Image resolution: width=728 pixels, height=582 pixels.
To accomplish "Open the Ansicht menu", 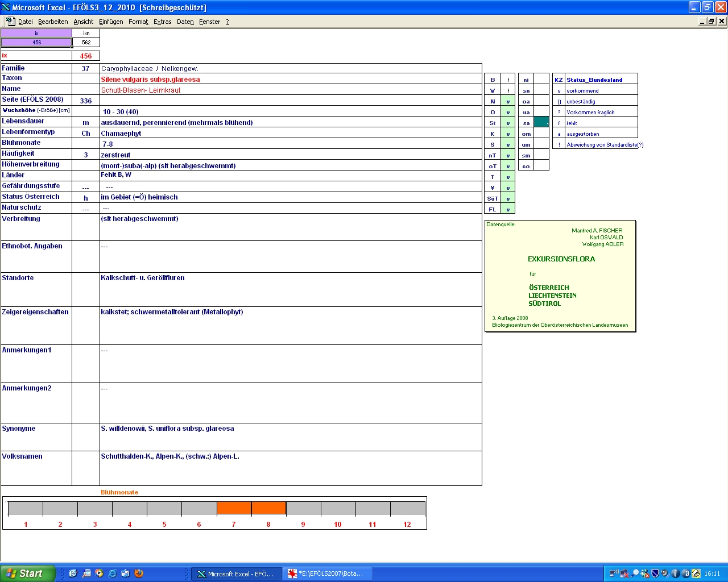I will [x=84, y=22].
